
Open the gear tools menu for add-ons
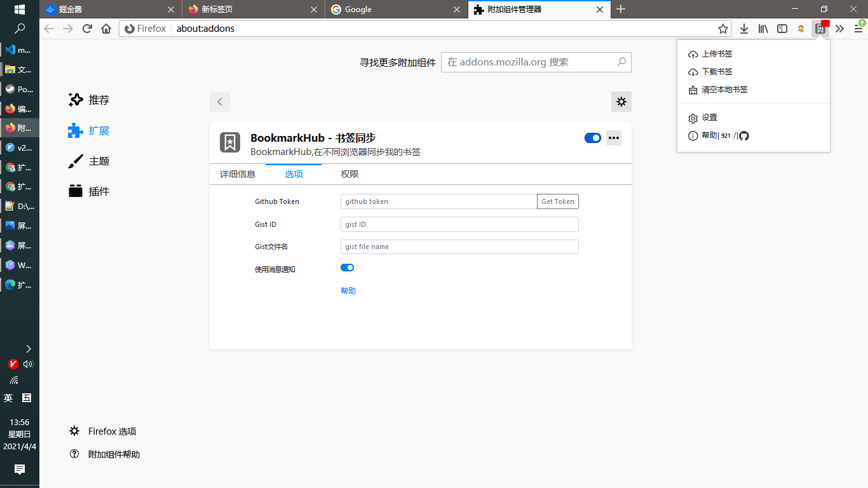621,102
